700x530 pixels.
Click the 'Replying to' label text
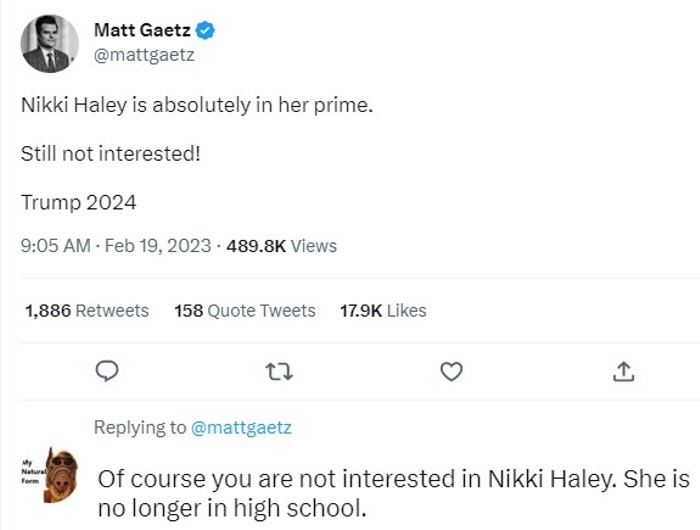pyautogui.click(x=139, y=428)
